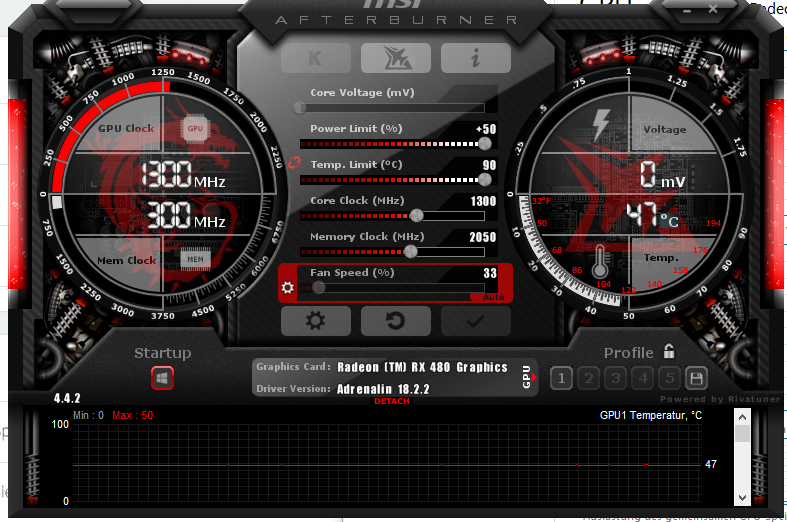
Task: Toggle the Windows Startup apply button
Action: (x=162, y=378)
